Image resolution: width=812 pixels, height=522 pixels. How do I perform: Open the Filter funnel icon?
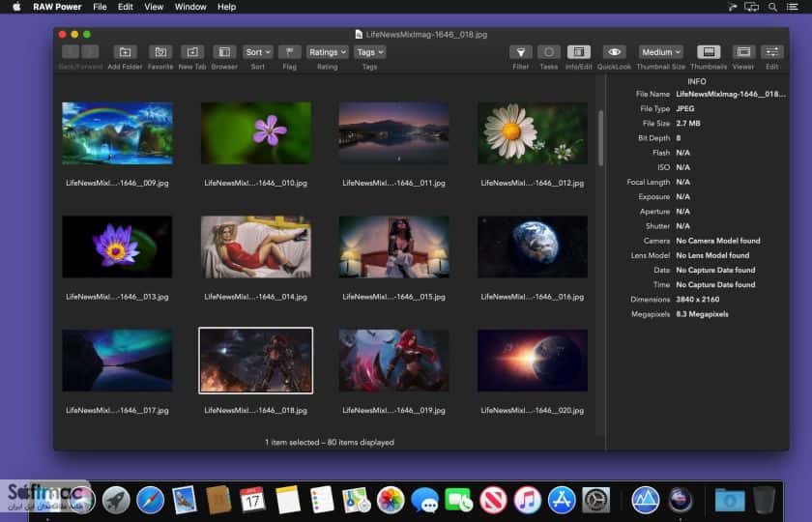[x=520, y=52]
